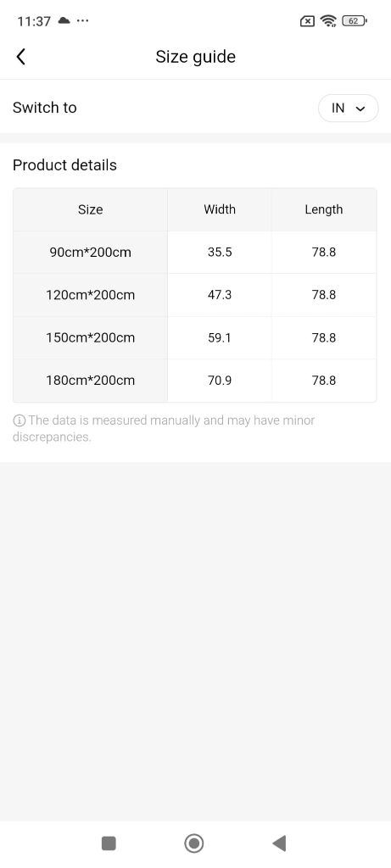391x868 pixels.
Task: Tap the 70.9 width value cell
Action: point(220,381)
